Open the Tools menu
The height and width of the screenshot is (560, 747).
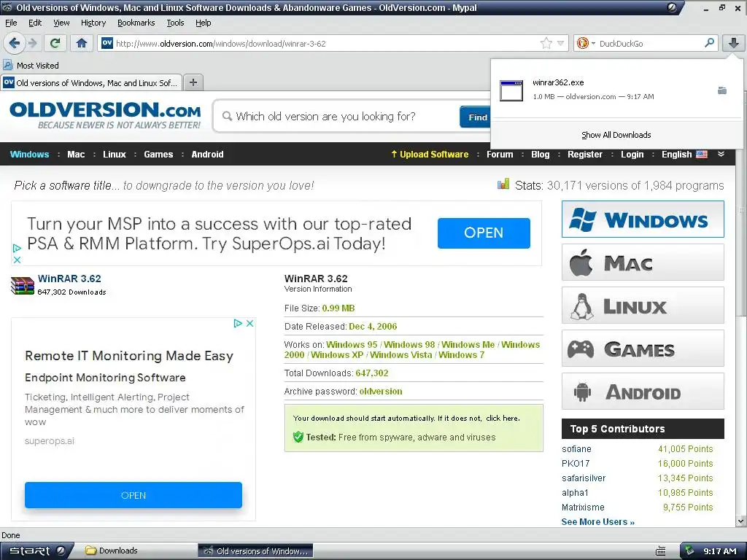(x=175, y=23)
